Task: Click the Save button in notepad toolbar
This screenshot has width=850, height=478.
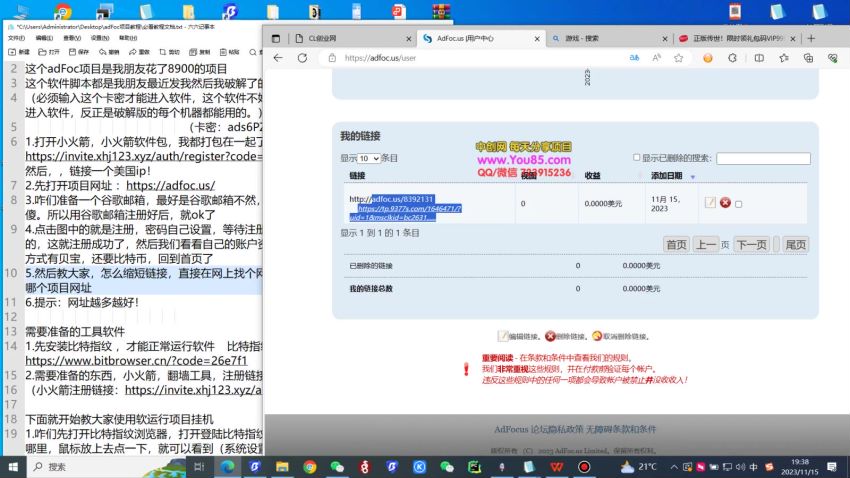Action: [79, 52]
